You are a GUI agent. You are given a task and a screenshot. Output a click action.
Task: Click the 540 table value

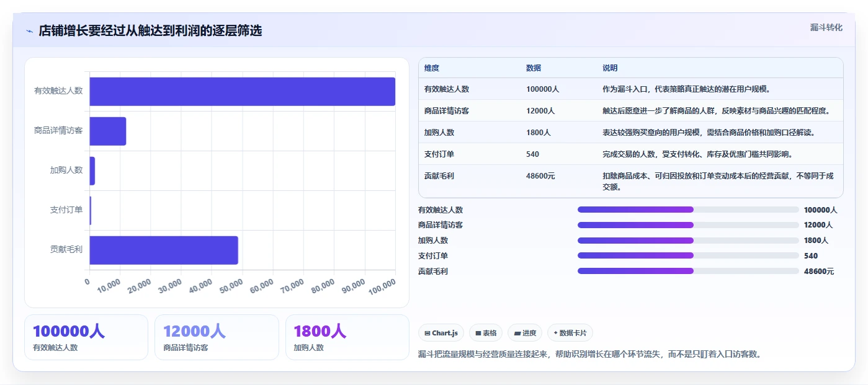(533, 154)
